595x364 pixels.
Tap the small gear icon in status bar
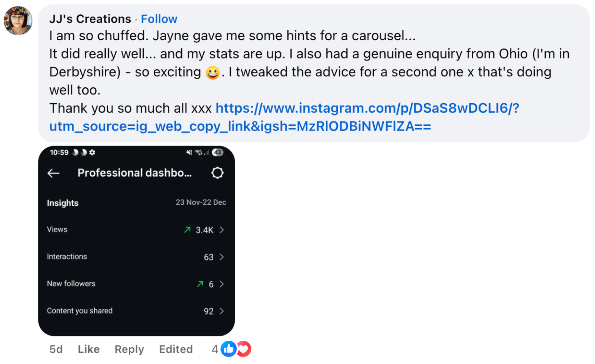point(92,153)
